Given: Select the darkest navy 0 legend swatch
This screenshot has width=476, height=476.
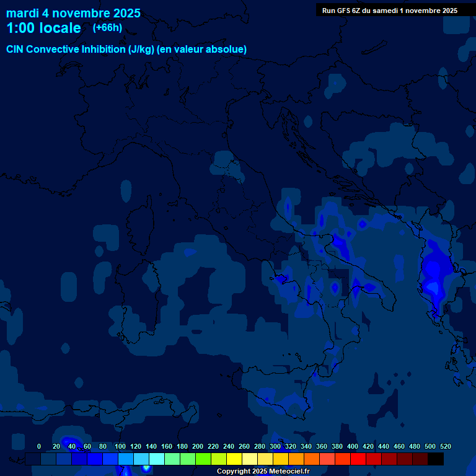Looking at the screenshot, I should [33, 459].
